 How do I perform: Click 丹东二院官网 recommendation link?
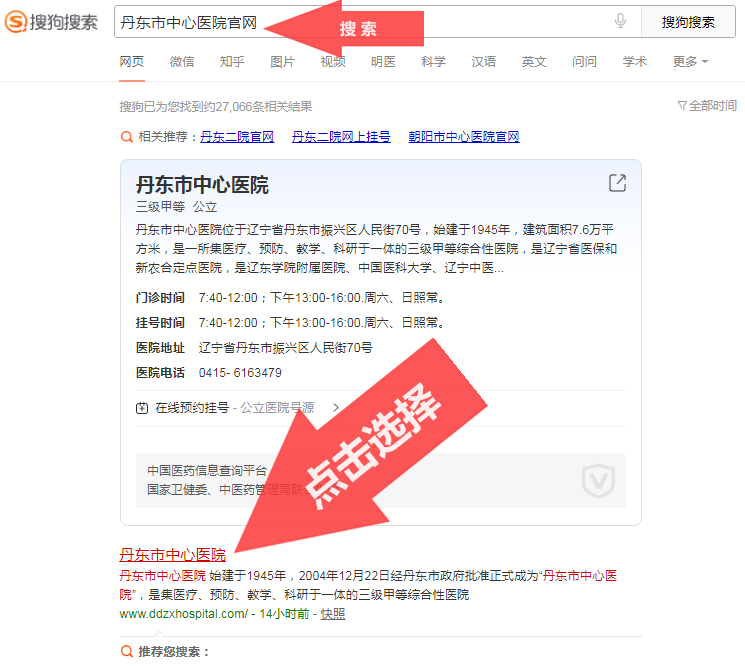tap(237, 137)
